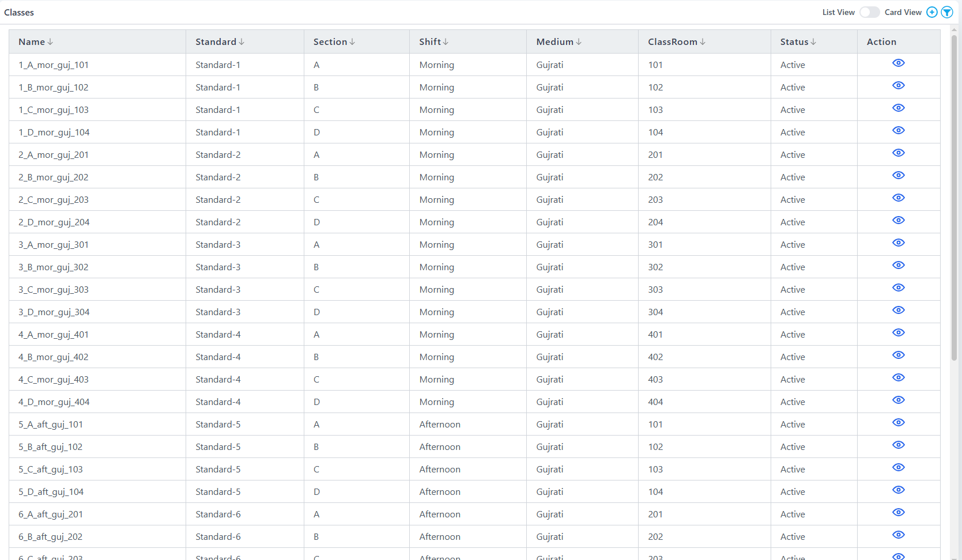Viewport: 962px width, 560px height.
Task: View details of class 1_A_mor_guj_101
Action: tap(898, 63)
